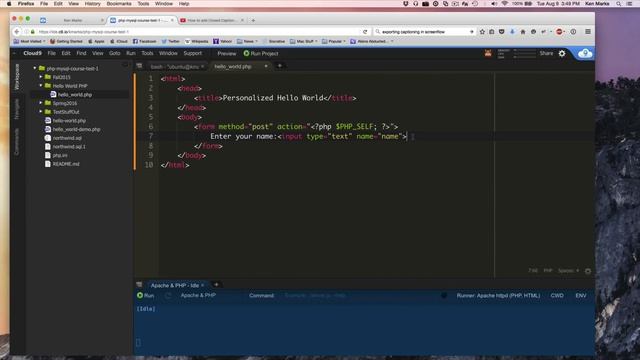Select the hello_world.php file in tree
This screenshot has width=640, height=360.
click(75, 94)
